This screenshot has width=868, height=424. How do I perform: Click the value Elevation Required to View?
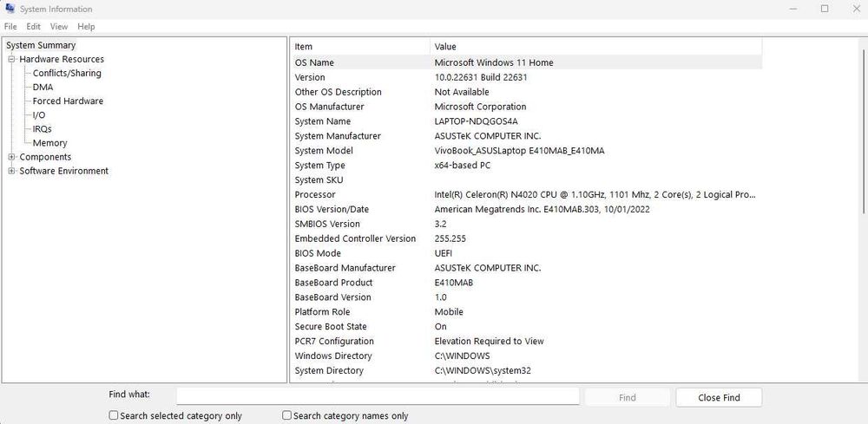[490, 341]
